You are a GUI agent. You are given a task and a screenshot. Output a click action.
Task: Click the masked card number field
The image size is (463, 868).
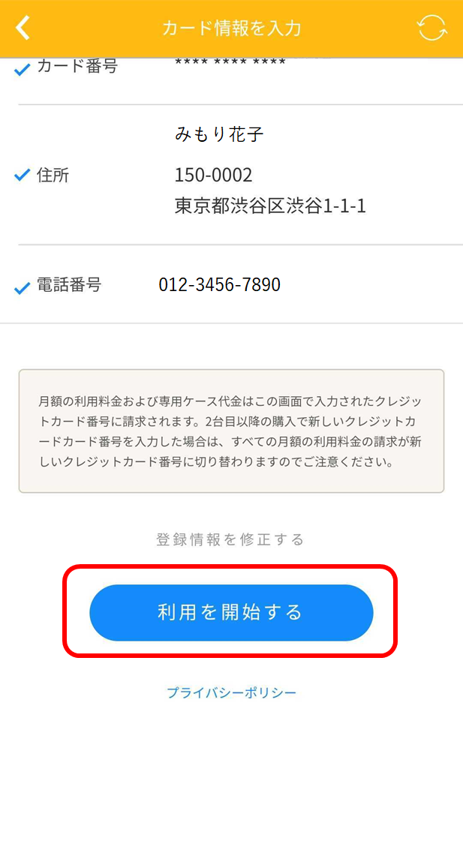pyautogui.click(x=230, y=62)
